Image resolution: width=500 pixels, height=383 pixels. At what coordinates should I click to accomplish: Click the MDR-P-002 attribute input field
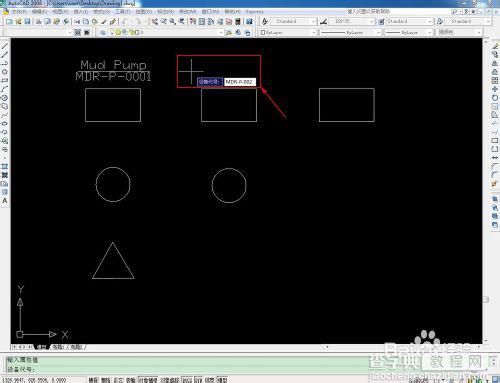(240, 82)
